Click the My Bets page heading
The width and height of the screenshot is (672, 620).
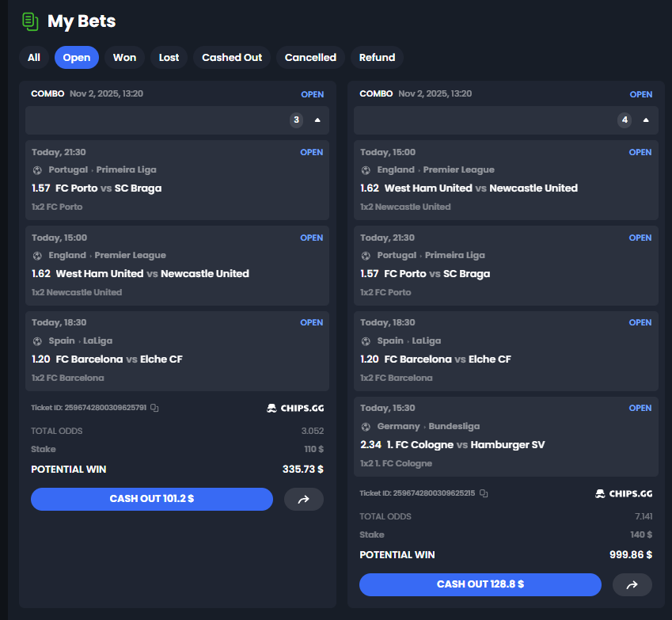point(82,21)
